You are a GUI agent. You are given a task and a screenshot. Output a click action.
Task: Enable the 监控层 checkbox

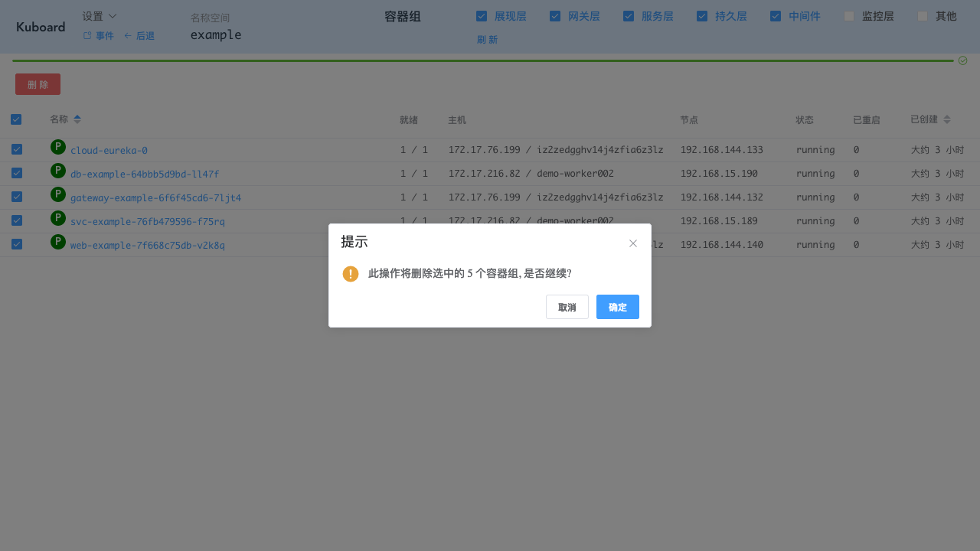click(848, 15)
